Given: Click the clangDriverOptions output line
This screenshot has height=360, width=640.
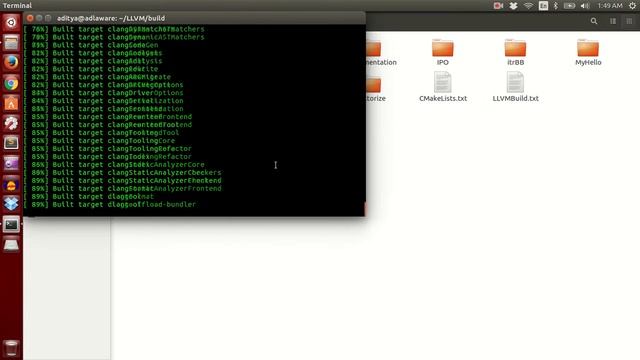Looking at the screenshot, I should tap(104, 93).
